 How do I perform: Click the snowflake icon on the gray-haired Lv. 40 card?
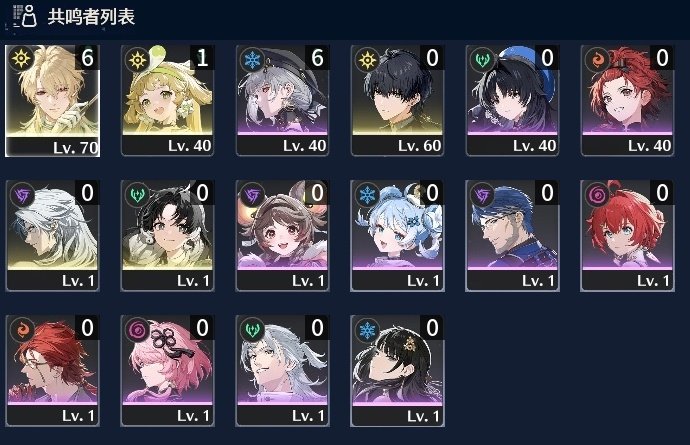[x=252, y=59]
